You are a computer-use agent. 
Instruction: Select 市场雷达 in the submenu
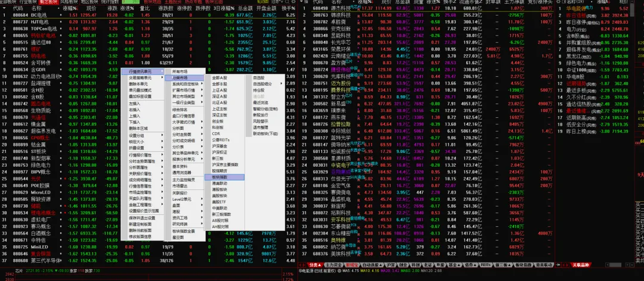[185, 185]
